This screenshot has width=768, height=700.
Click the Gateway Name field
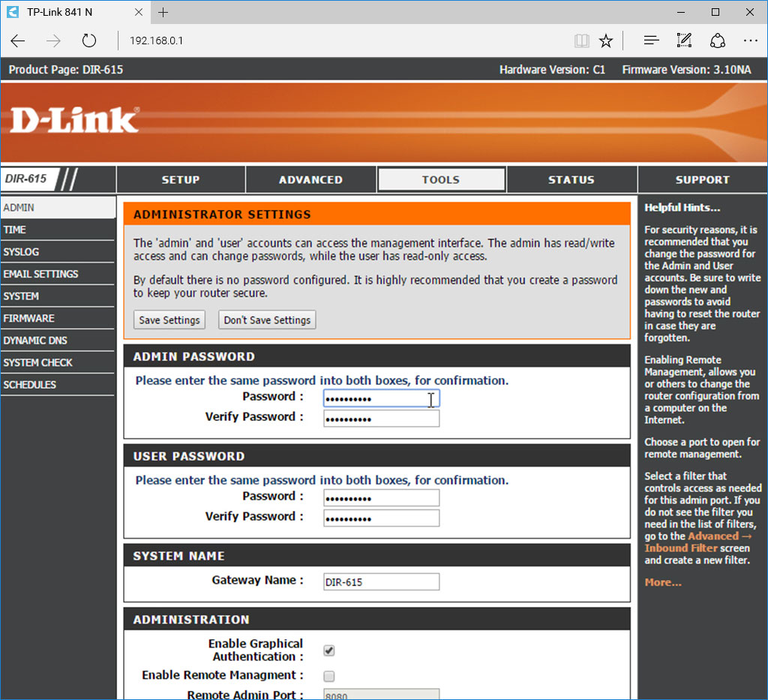pos(381,582)
